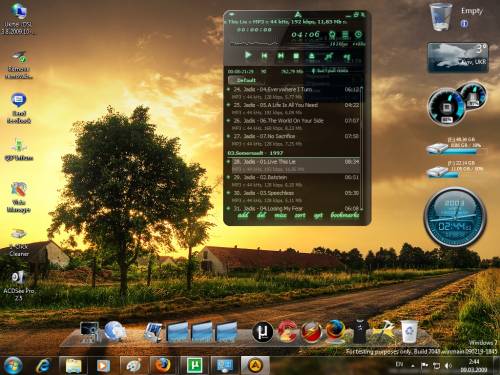This screenshot has width=500, height=375.
Task: Open Windows Media Player on taskbar
Action: (x=103, y=366)
